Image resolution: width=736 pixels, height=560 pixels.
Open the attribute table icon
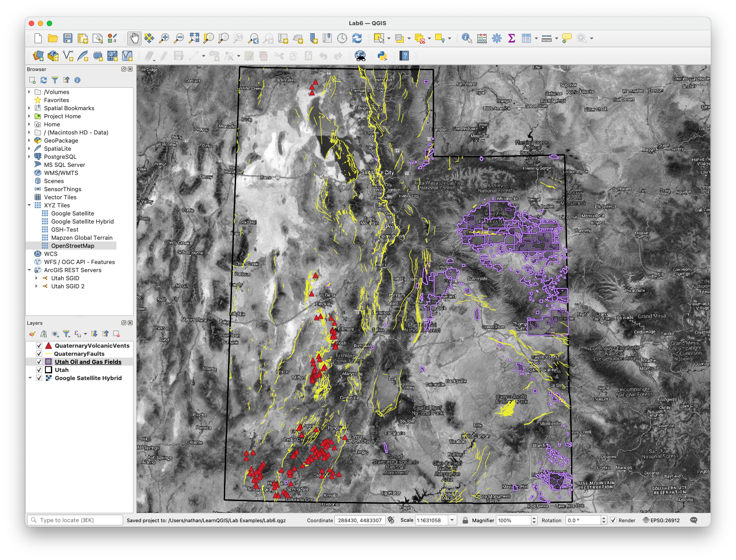pos(526,38)
